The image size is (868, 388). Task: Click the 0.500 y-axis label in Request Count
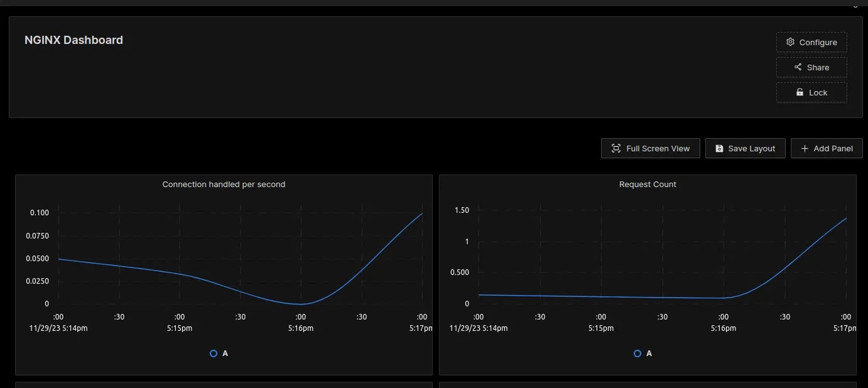click(x=460, y=272)
